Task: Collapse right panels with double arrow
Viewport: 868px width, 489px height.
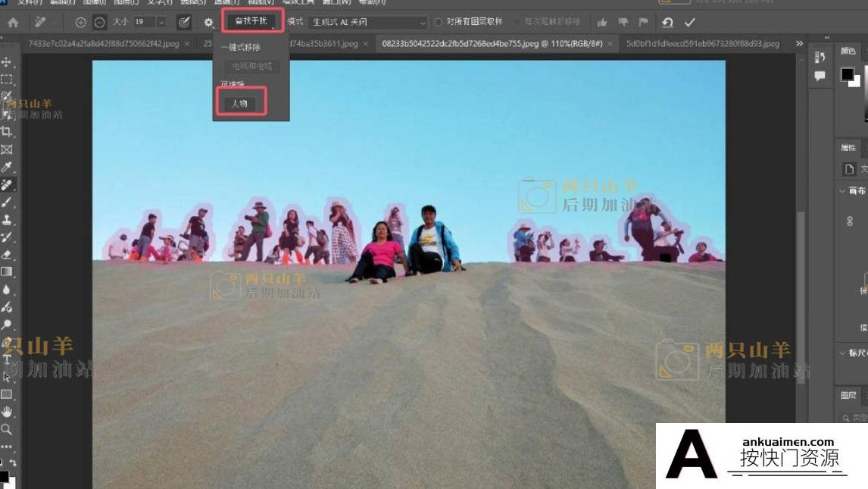Action: (x=827, y=38)
